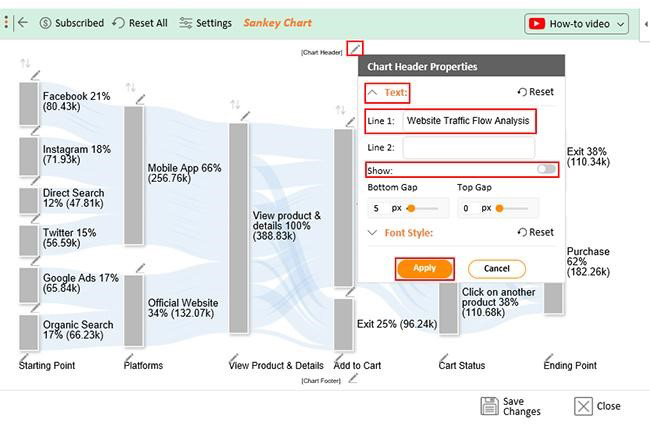Viewport: 650px width, 429px height.
Task: Click the Facebook 21% node bar
Action: tap(29, 104)
